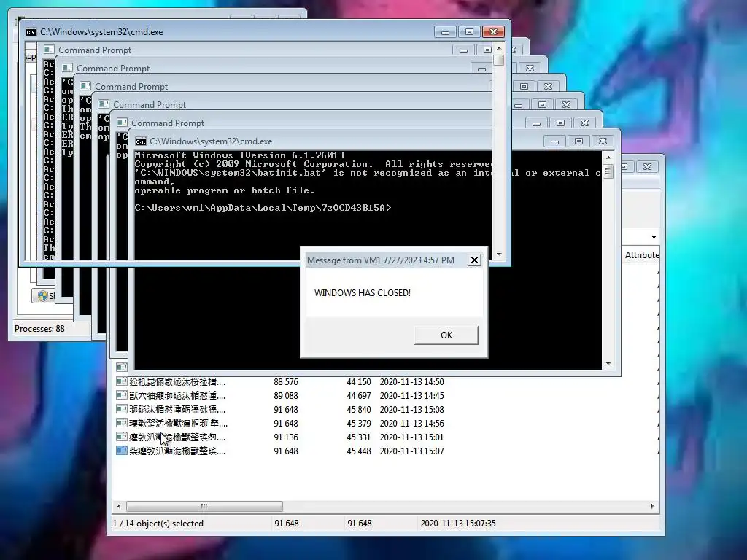Viewport: 747px width, 560px height.
Task: Click the packed size value 45 448
Action: pyautogui.click(x=359, y=451)
